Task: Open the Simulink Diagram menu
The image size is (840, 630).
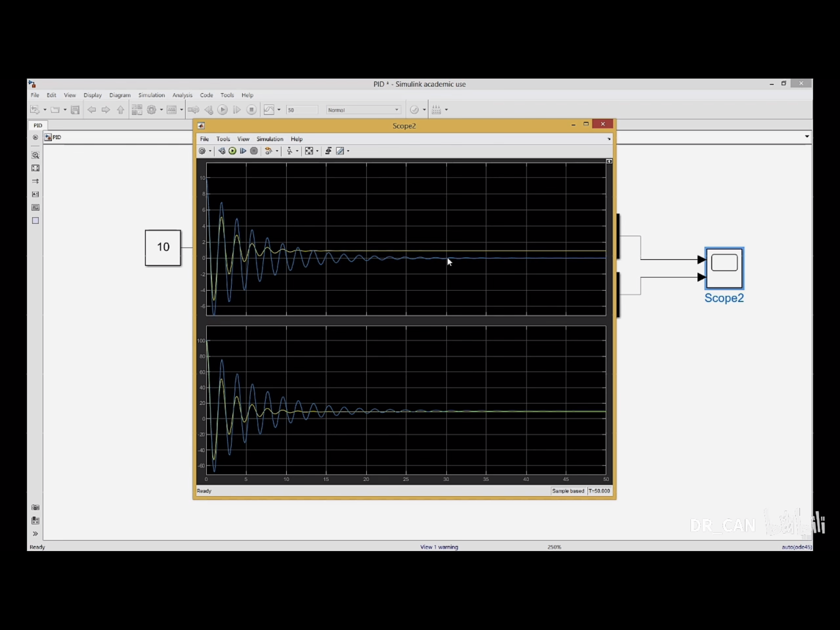Action: (x=120, y=95)
